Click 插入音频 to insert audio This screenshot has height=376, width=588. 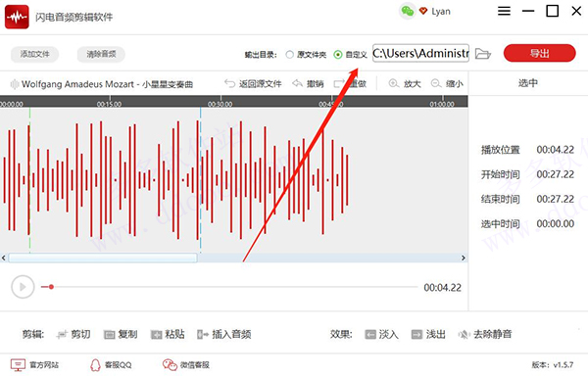point(224,334)
